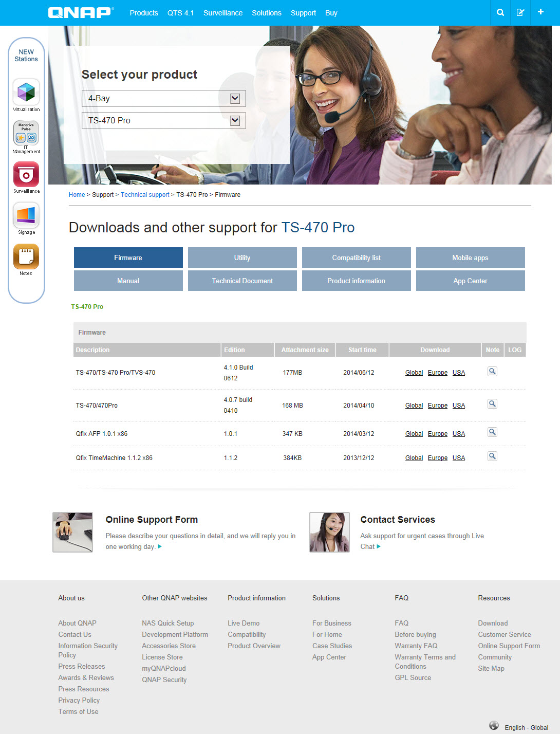This screenshot has width=560, height=734.
Task: Download Qfix AFP 1.0.1 from Europe
Action: tap(438, 434)
